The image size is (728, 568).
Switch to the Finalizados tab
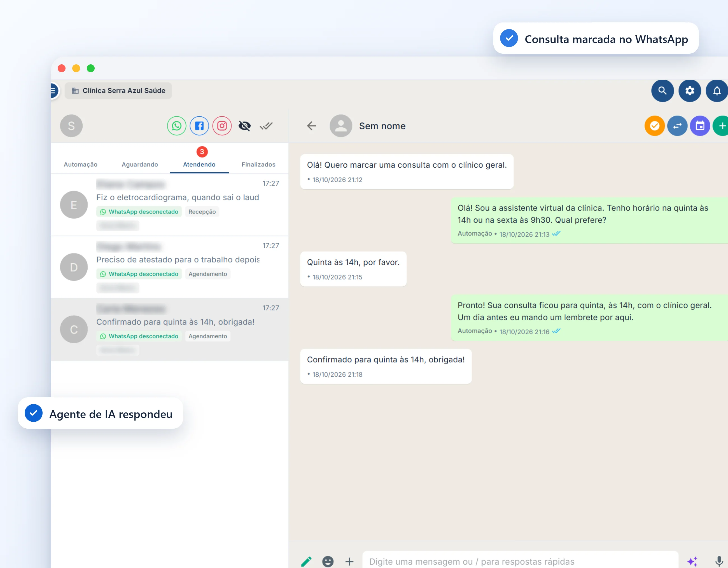(258, 165)
